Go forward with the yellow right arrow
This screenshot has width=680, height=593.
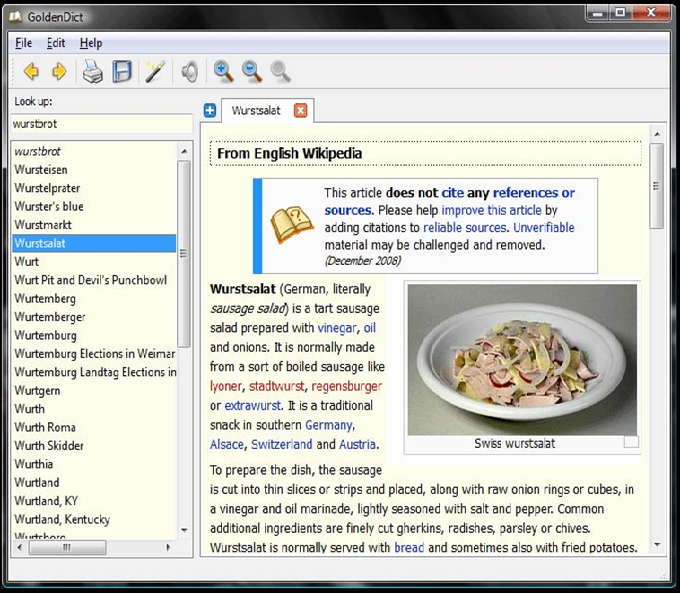click(59, 71)
